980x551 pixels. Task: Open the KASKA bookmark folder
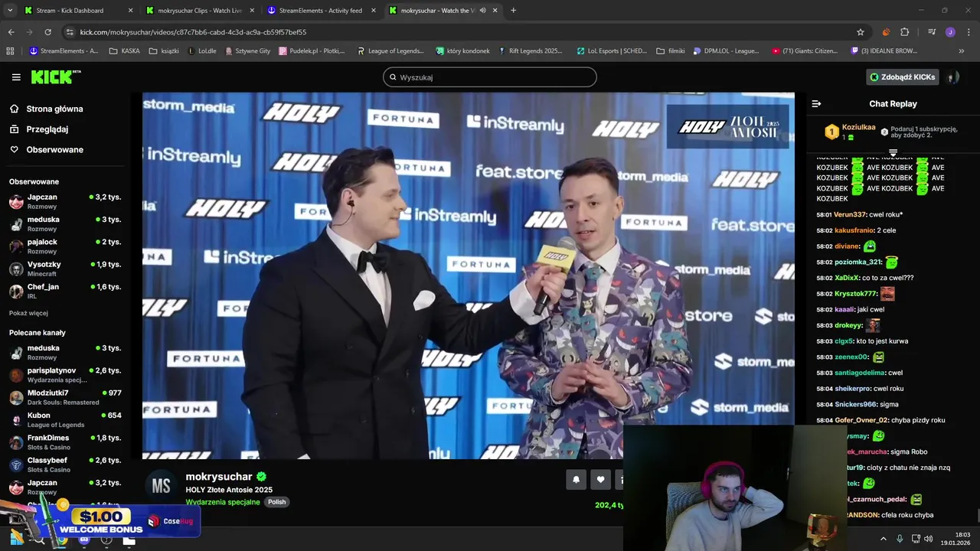(x=124, y=51)
